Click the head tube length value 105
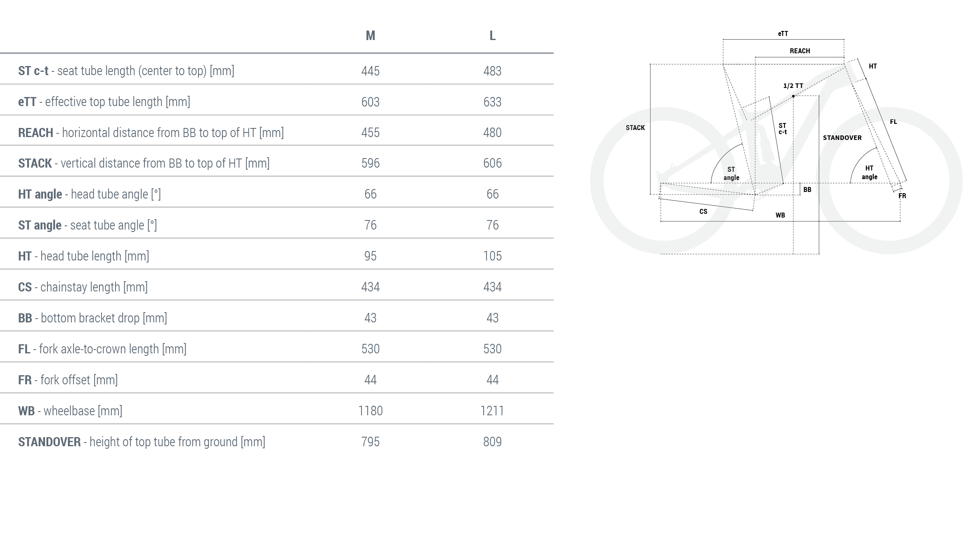980x542 pixels. pos(492,256)
